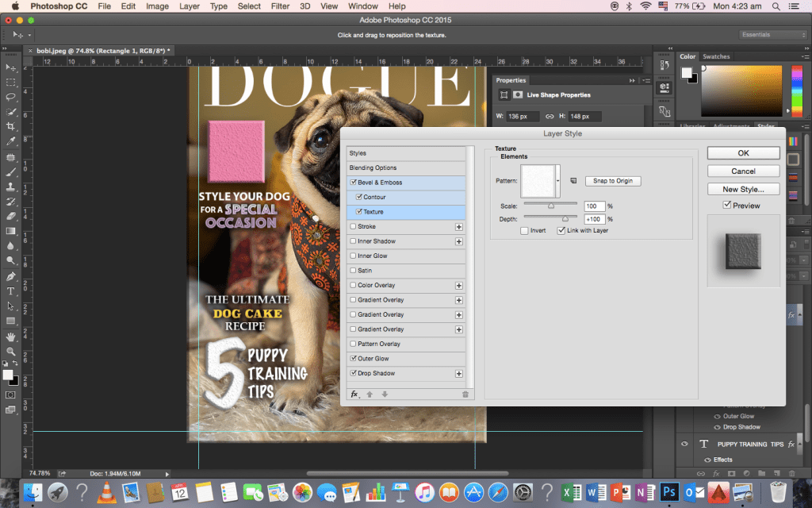Hide the PUPPY TRAINING TIPS layer
812x508 pixels.
tap(685, 444)
